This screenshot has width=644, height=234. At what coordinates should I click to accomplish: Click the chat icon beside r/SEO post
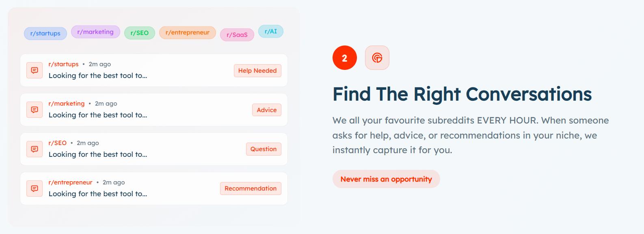pos(35,149)
